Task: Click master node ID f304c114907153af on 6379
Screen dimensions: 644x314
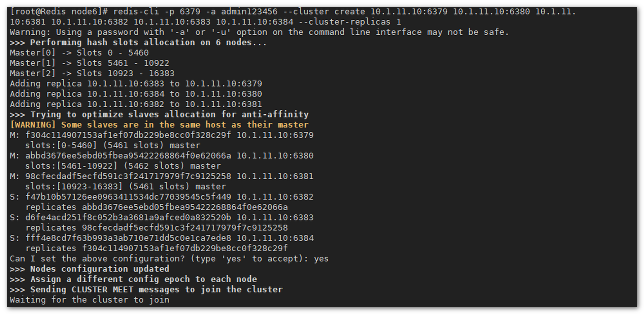Action: tap(128, 135)
